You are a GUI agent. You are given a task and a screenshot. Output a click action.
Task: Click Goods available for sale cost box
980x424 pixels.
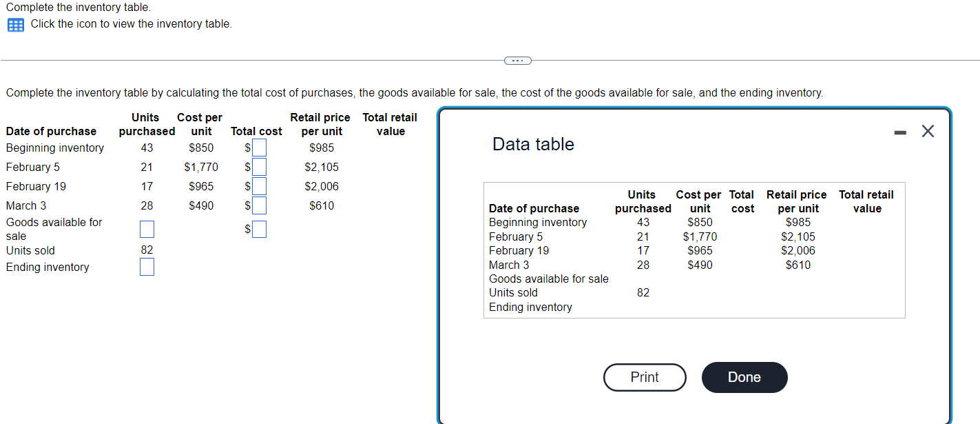pos(260,228)
